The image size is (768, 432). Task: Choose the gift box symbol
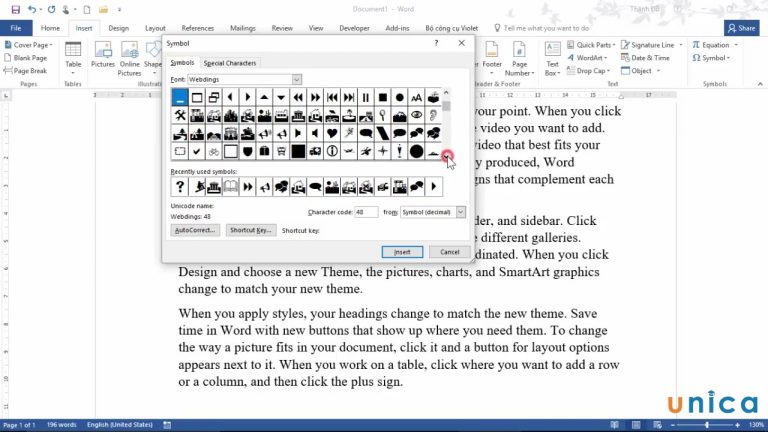264,151
